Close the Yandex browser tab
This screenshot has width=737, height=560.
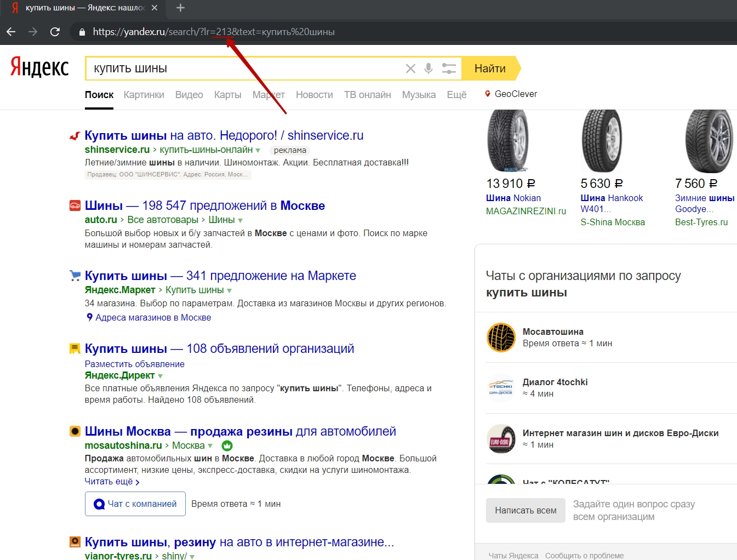[x=155, y=8]
